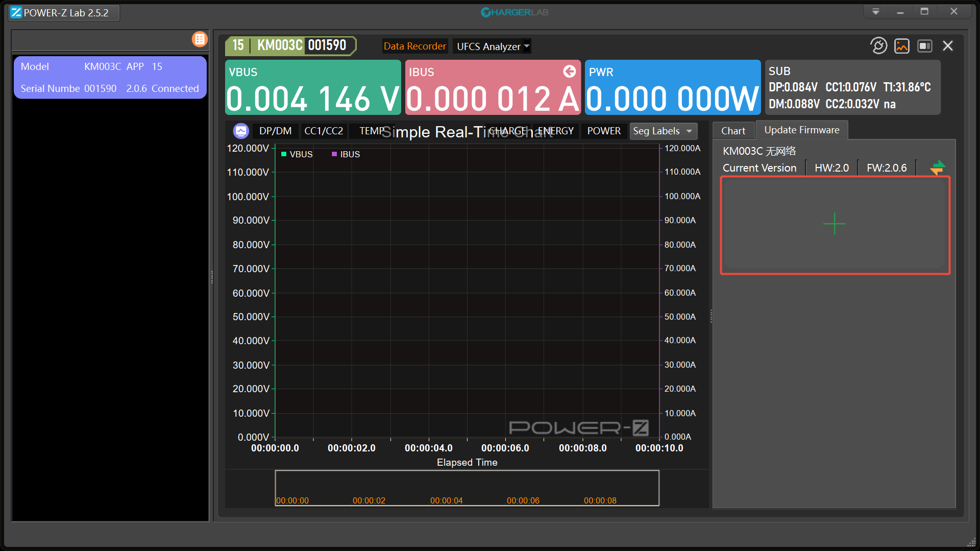980x551 pixels.
Task: Switch to the Update Firmware tab
Action: (801, 130)
